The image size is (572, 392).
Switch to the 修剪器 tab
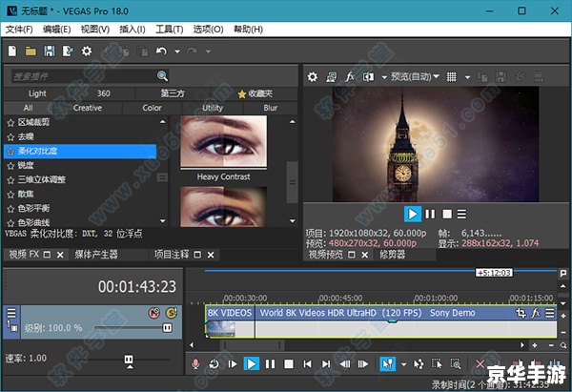(392, 255)
